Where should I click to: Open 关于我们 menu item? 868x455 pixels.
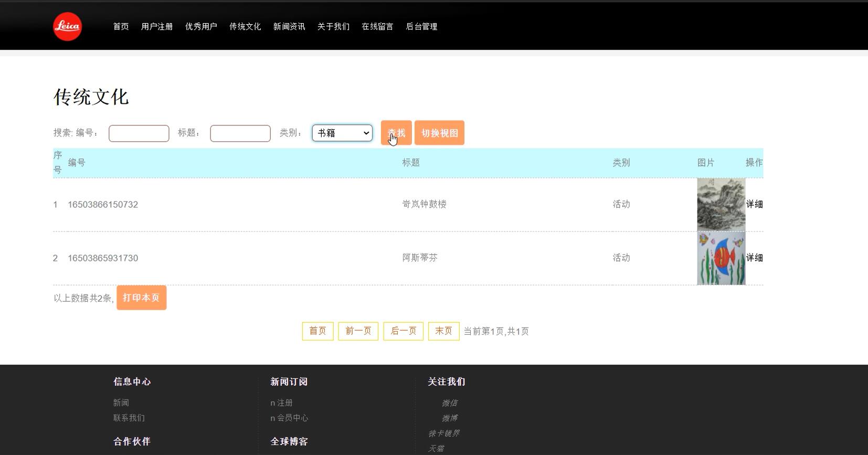coord(333,26)
